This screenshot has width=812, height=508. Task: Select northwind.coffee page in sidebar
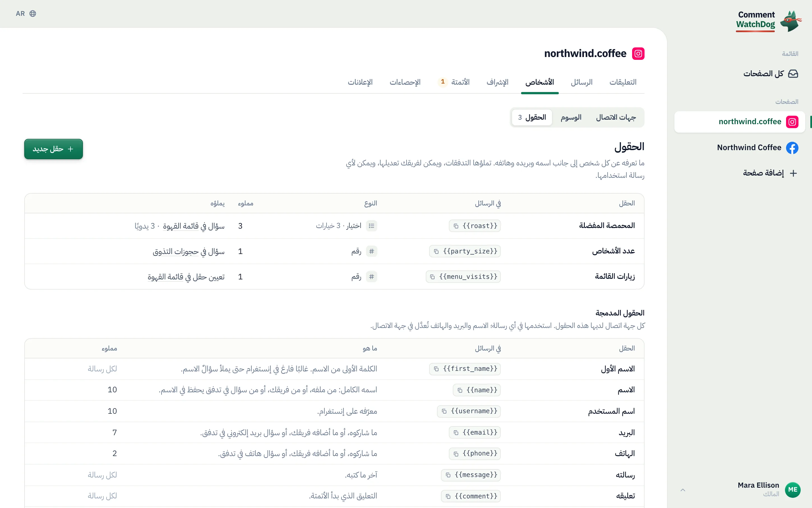pos(740,122)
